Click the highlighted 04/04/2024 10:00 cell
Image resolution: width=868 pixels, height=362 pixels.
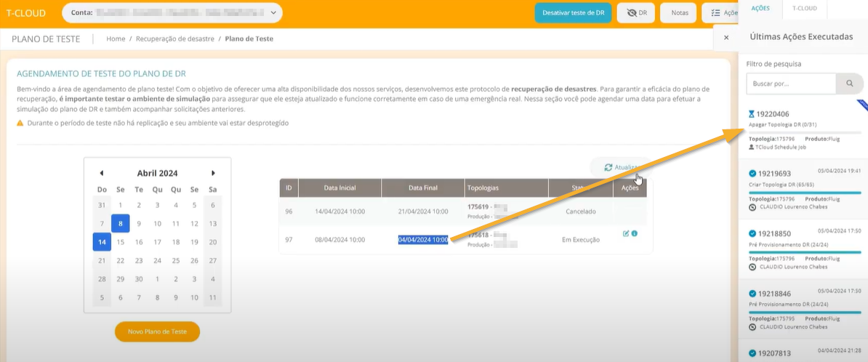(x=423, y=240)
